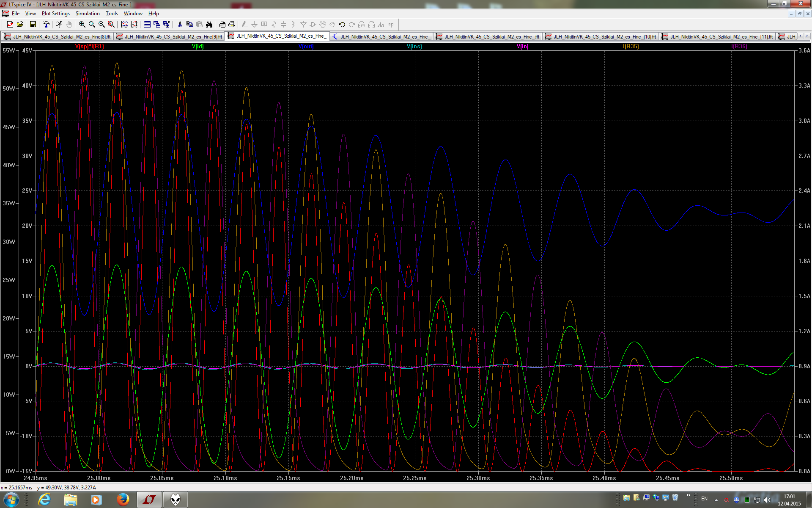Click the blue V(out) trace label
Image resolution: width=812 pixels, height=508 pixels.
[x=306, y=46]
